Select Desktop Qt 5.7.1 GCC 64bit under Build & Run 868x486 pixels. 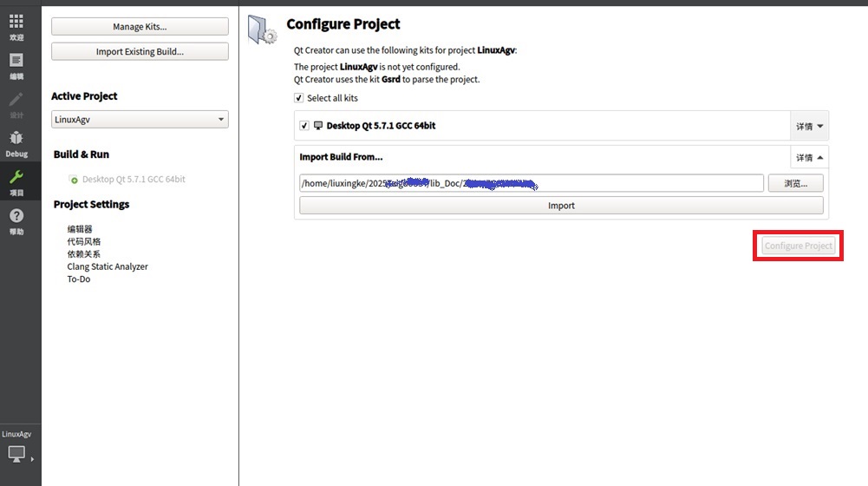coord(134,179)
